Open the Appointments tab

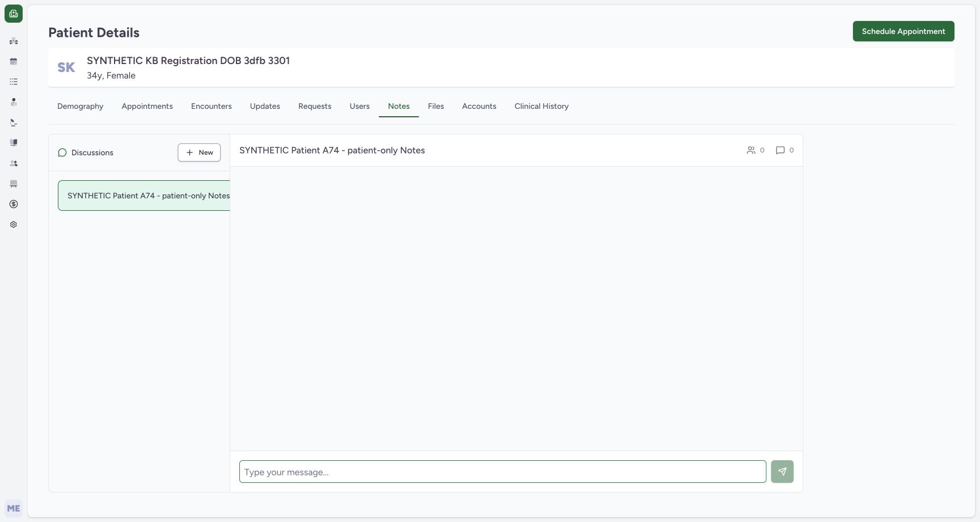[x=147, y=106]
